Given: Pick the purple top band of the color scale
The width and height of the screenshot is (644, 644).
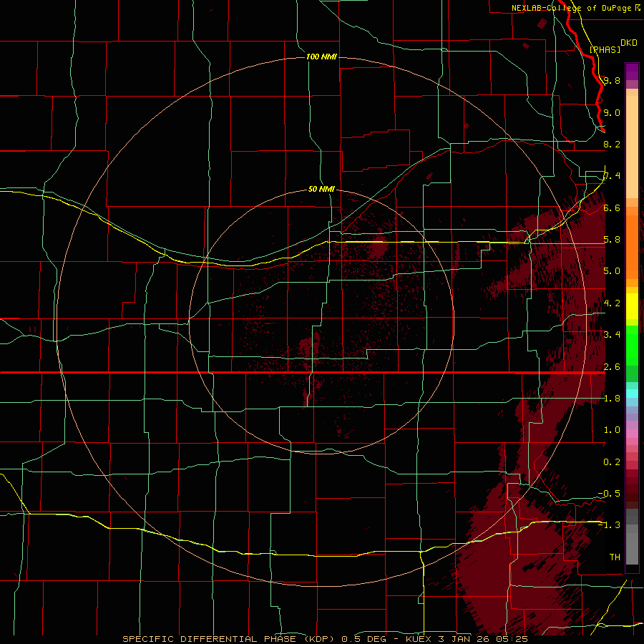Looking at the screenshot, I should pyautogui.click(x=632, y=72).
